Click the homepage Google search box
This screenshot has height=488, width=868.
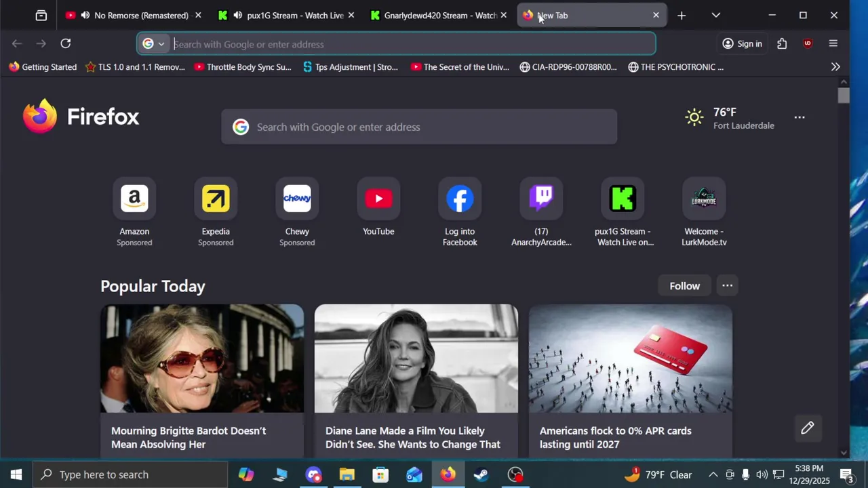coord(419,127)
